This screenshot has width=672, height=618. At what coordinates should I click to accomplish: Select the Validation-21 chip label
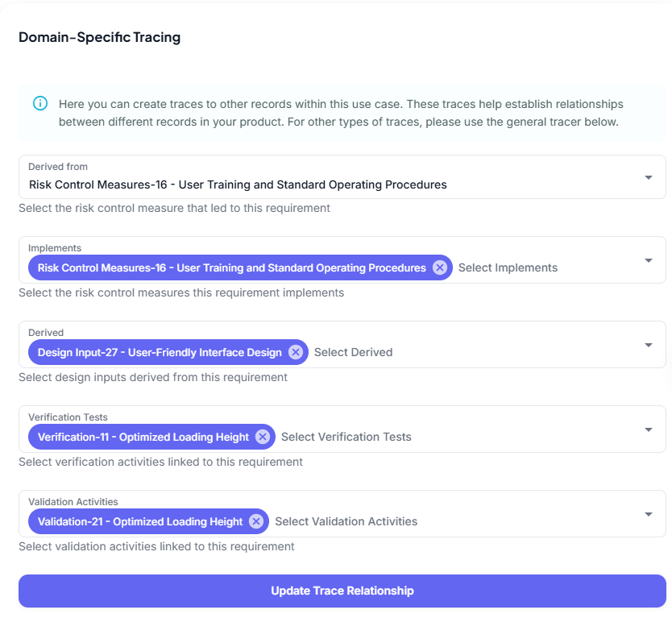[140, 521]
